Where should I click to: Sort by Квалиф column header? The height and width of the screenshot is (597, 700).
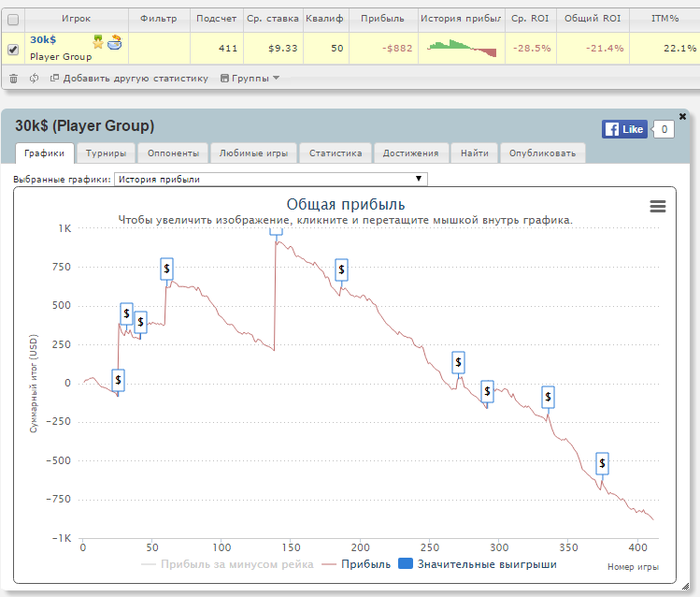tap(325, 19)
